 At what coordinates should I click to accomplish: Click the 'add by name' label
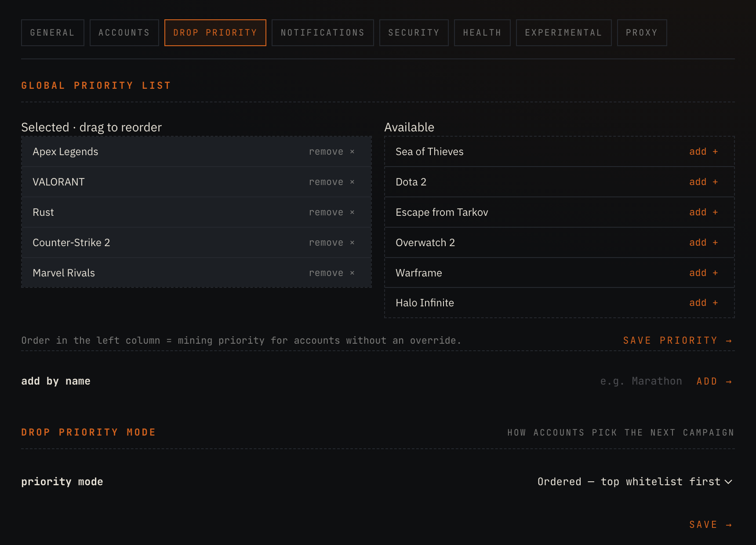(56, 381)
